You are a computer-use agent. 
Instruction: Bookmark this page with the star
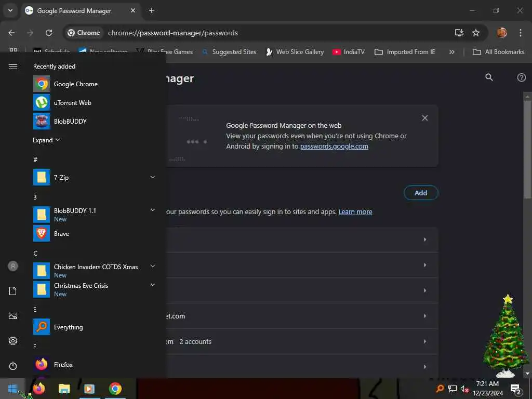pyautogui.click(x=476, y=33)
